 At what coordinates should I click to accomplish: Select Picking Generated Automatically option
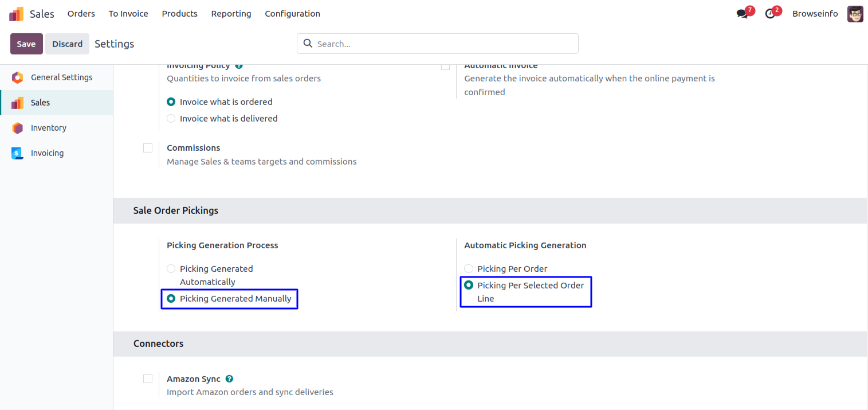(x=171, y=269)
